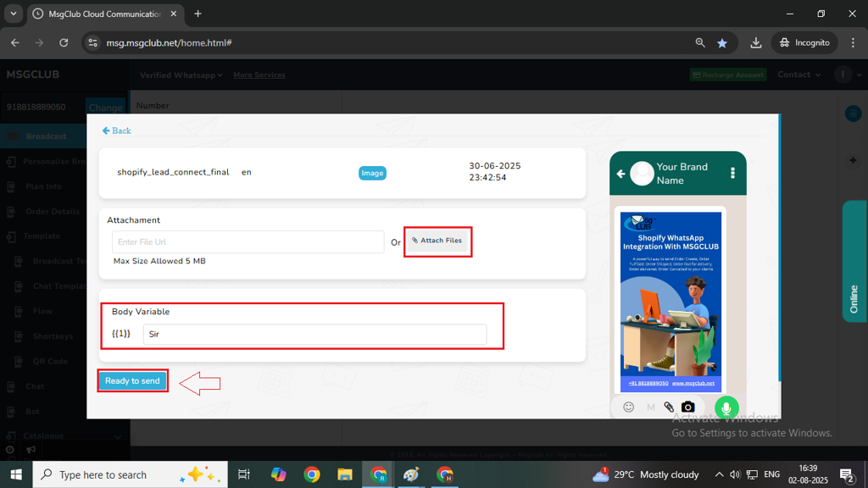The height and width of the screenshot is (488, 868).
Task: Open File Explorer from the taskbar
Action: point(345,474)
